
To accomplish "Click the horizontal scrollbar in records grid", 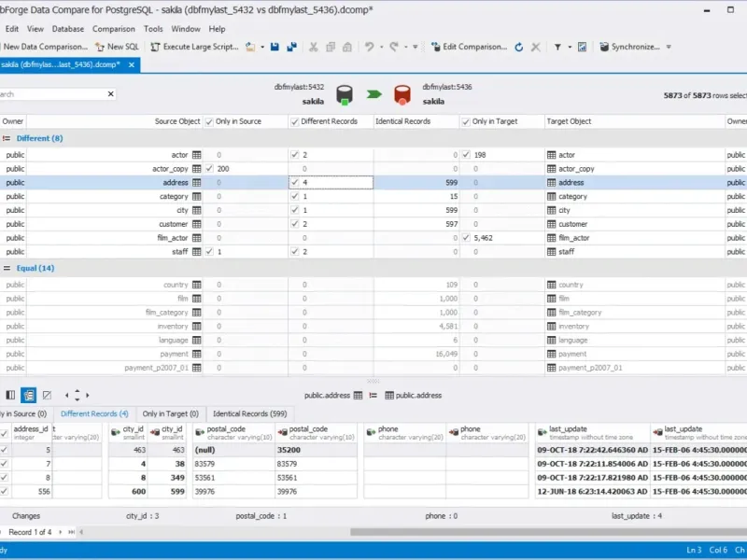I will click(x=542, y=532).
